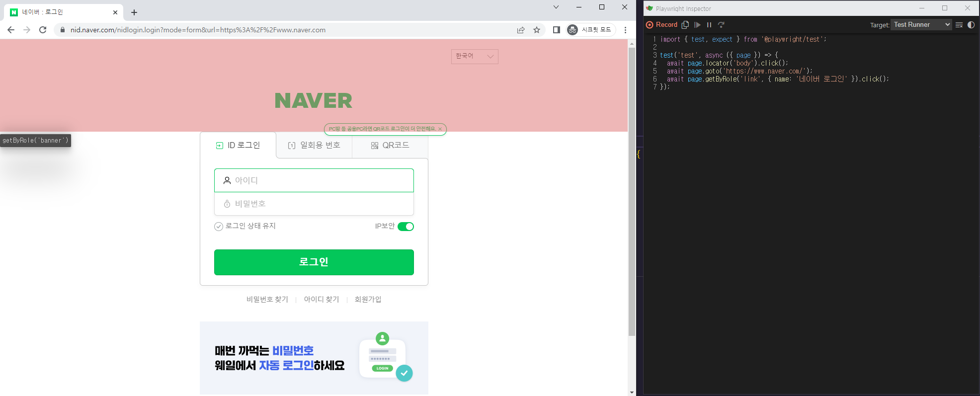Minimize the Chrome window
Viewport: 980px width, 396px height.
[579, 7]
